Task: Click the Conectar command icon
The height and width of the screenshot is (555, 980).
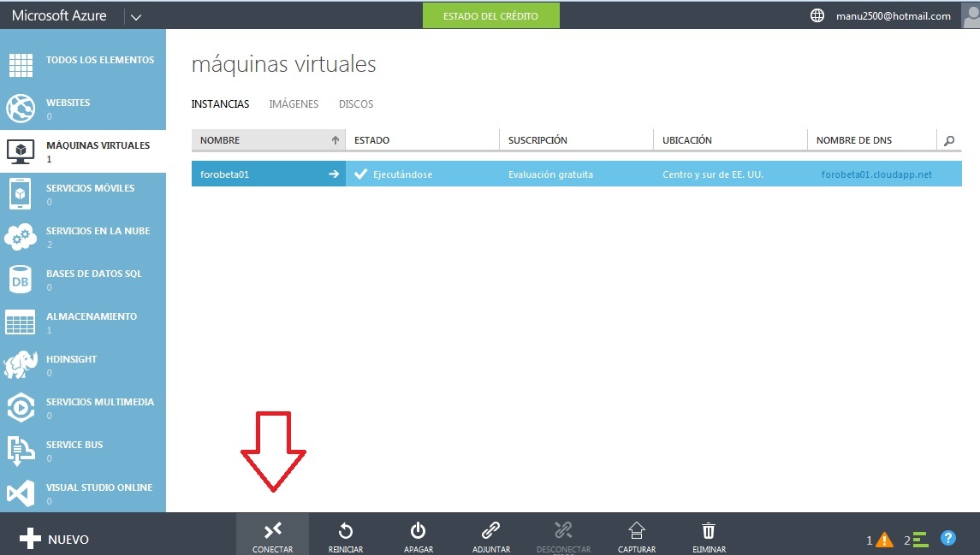Action: coord(272,531)
